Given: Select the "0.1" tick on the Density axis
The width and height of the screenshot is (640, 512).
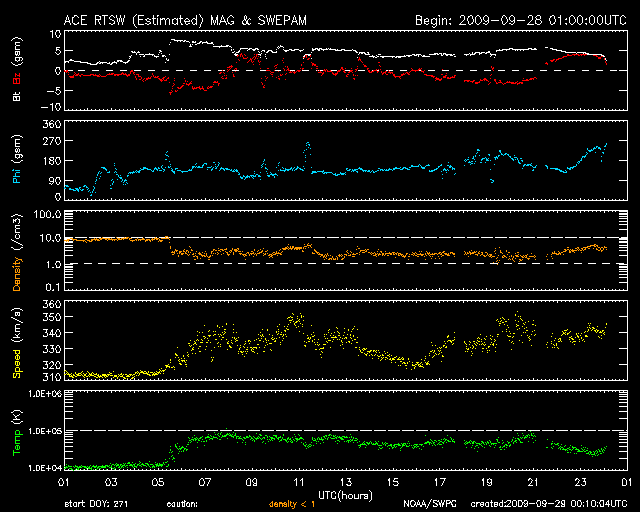Looking at the screenshot, I should click(x=53, y=287).
